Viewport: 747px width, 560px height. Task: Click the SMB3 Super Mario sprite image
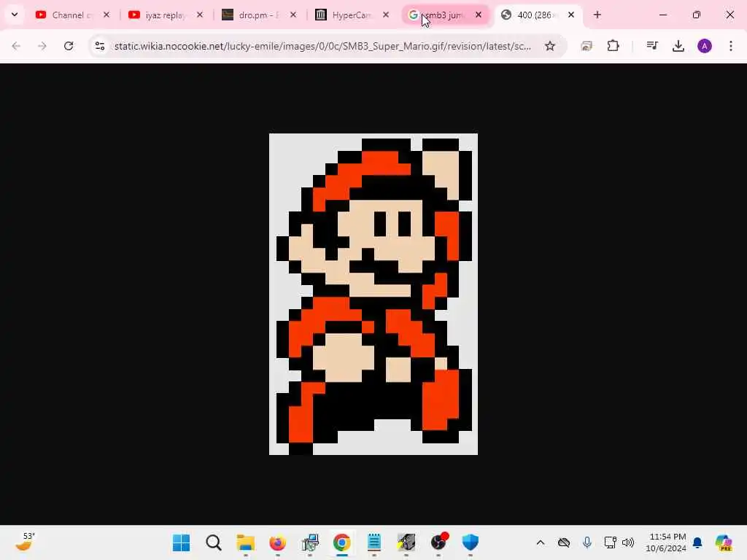(373, 294)
